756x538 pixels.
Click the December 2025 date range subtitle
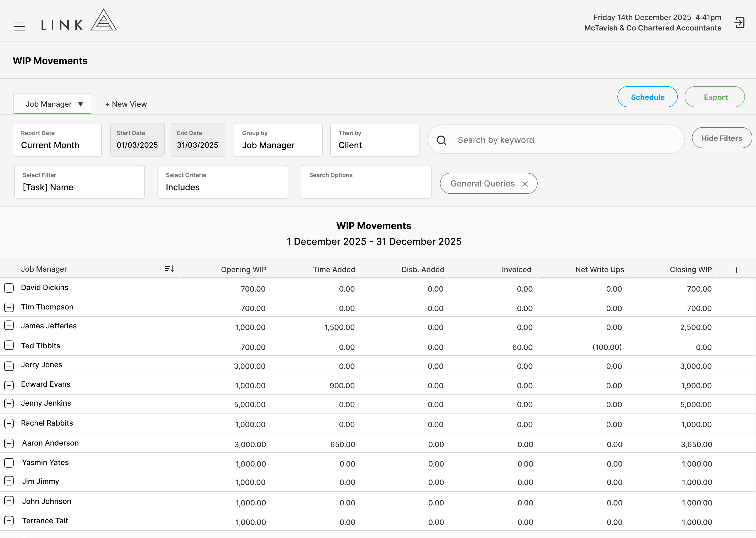click(374, 241)
